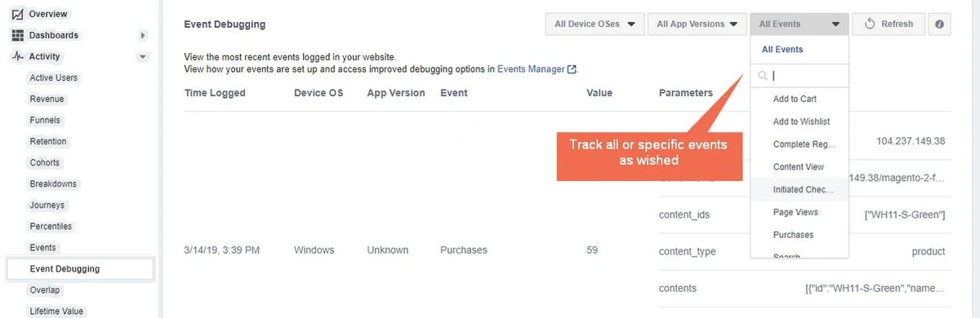Viewport: 980px width, 318px height.
Task: Click the Activity pulse icon
Action: tap(17, 56)
